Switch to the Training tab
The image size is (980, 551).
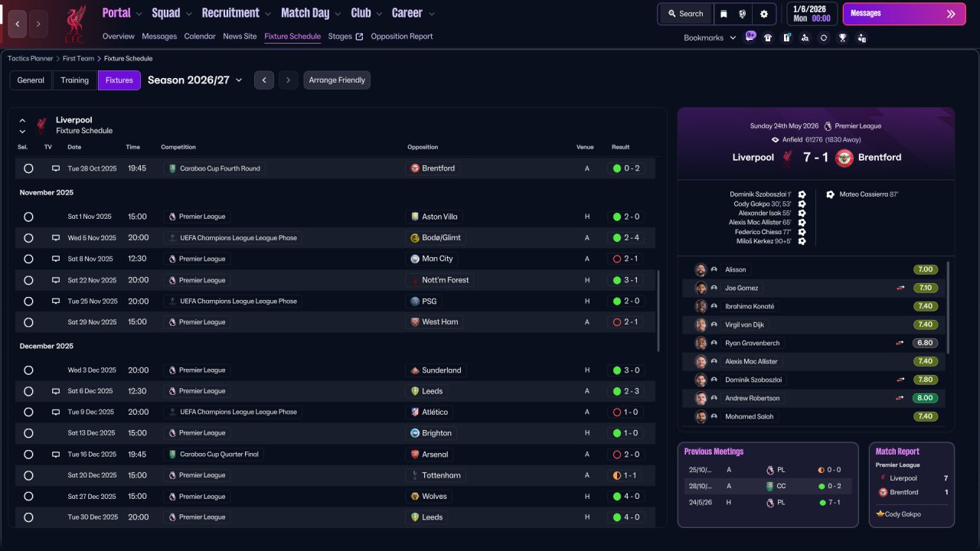click(x=75, y=80)
